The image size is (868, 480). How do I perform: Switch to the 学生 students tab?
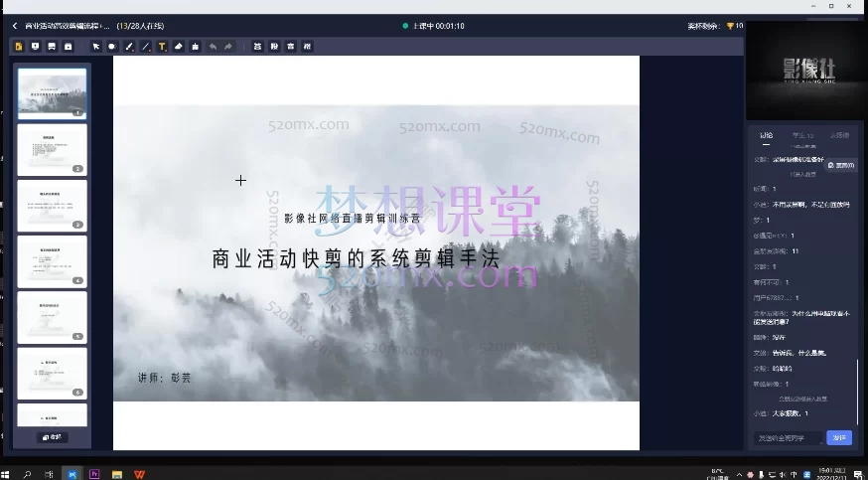pos(802,135)
